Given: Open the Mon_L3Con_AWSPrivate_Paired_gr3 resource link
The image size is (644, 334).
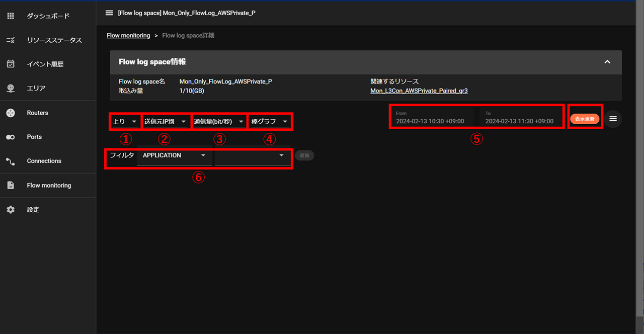Looking at the screenshot, I should click(419, 91).
